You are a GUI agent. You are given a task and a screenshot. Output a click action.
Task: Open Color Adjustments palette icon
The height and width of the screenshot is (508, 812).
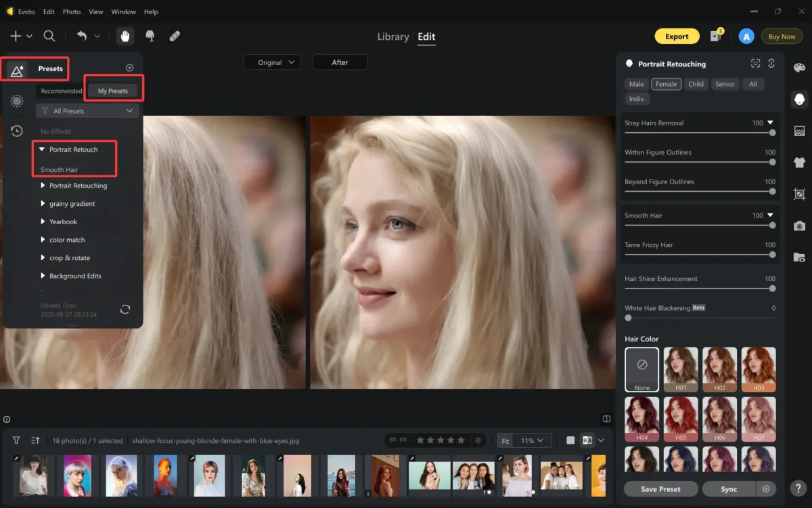[799, 67]
